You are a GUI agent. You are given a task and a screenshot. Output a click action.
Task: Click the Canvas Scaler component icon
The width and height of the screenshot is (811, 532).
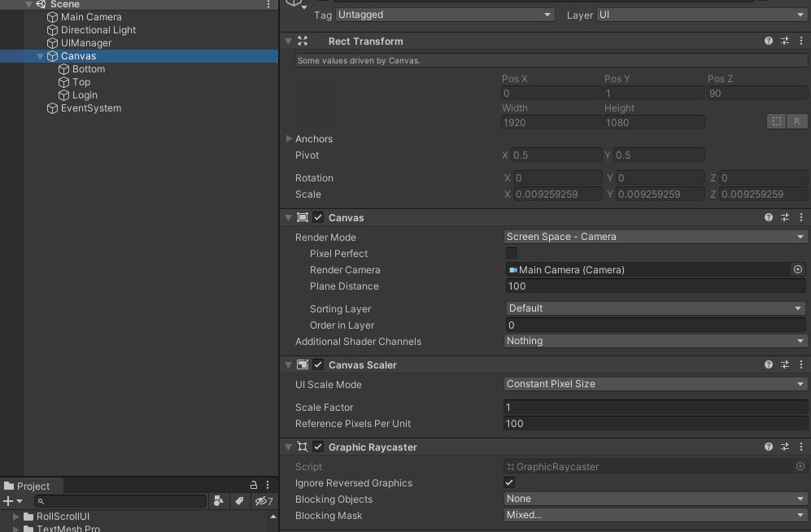tap(303, 364)
